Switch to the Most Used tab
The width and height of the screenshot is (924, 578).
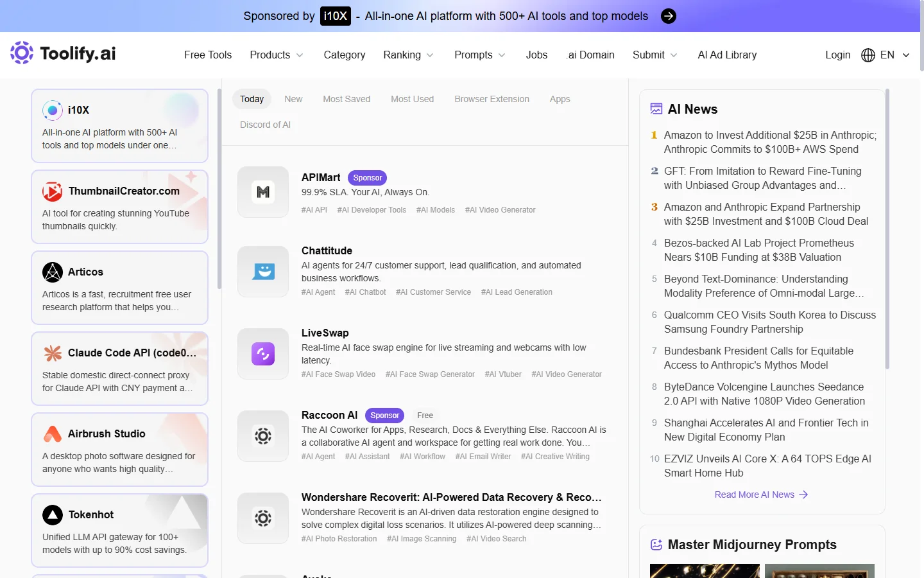pyautogui.click(x=413, y=99)
